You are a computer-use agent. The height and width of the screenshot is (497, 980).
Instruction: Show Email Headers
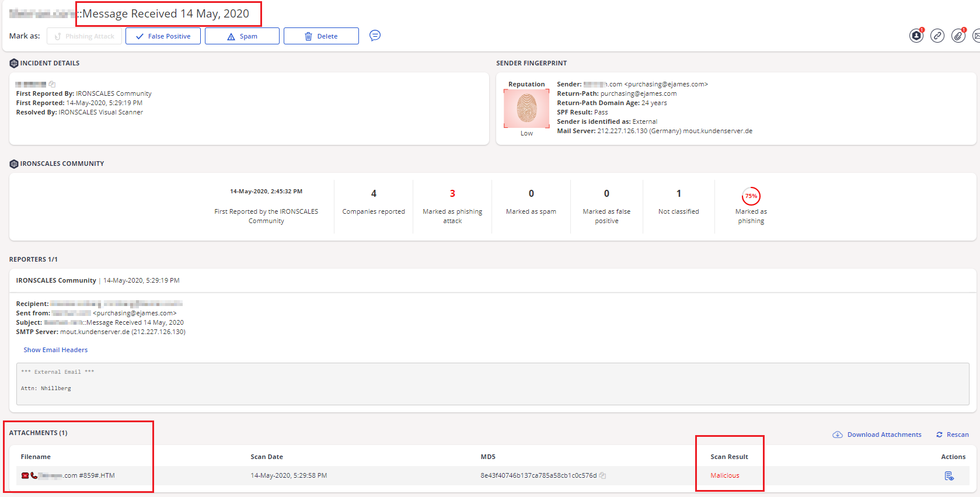[55, 350]
